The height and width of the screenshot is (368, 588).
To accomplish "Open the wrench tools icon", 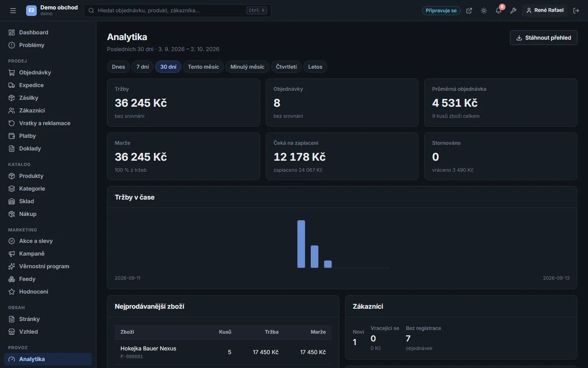I will point(513,11).
